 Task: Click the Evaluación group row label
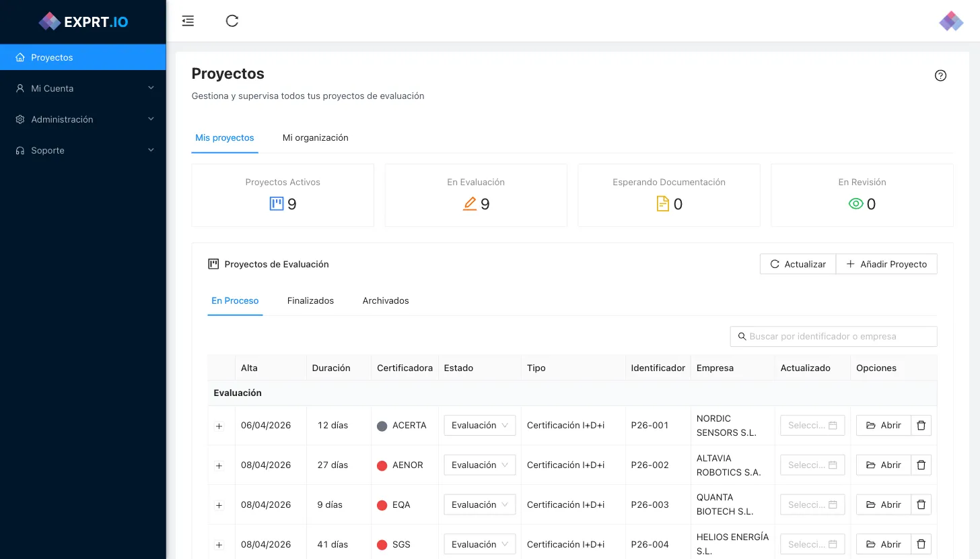pos(238,393)
